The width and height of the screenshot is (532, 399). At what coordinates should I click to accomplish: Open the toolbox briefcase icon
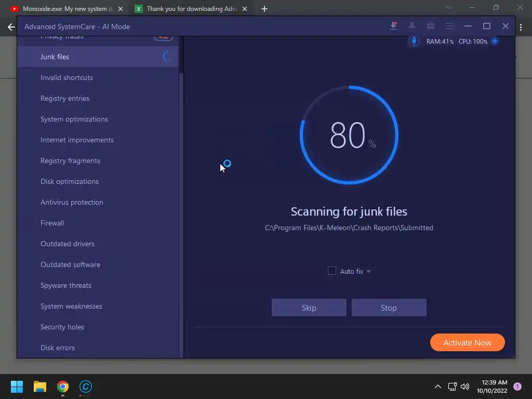(431, 26)
